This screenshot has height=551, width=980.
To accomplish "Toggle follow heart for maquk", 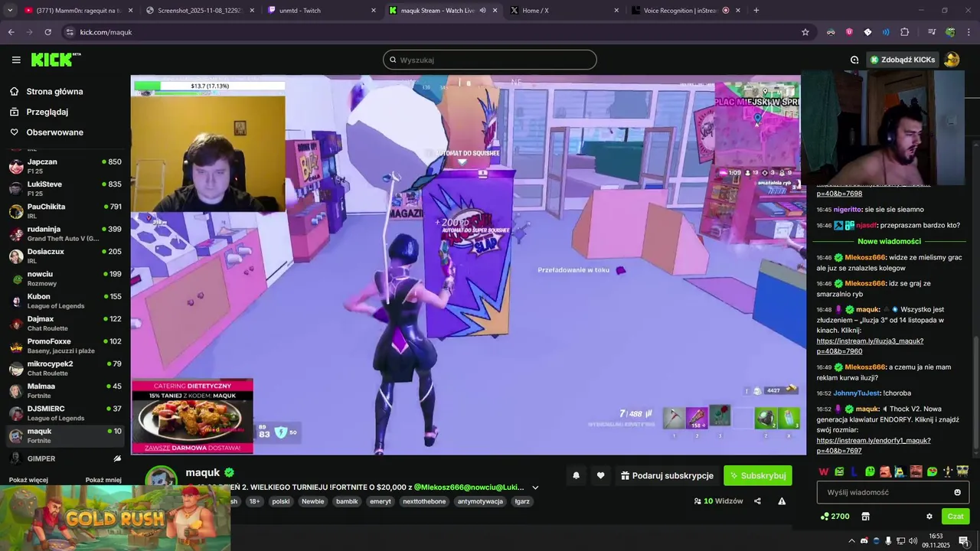I will point(601,475).
